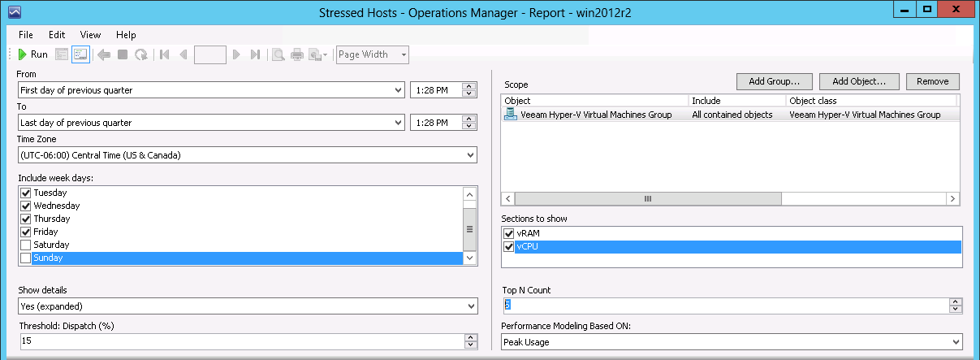The image size is (980, 360).
Task: Open the Page Width zoom dropdown
Action: [x=404, y=54]
